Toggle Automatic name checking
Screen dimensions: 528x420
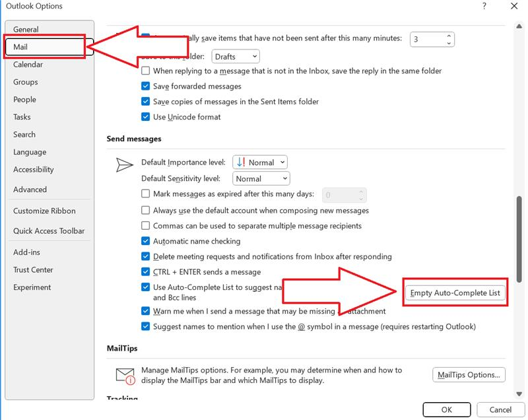(x=145, y=241)
